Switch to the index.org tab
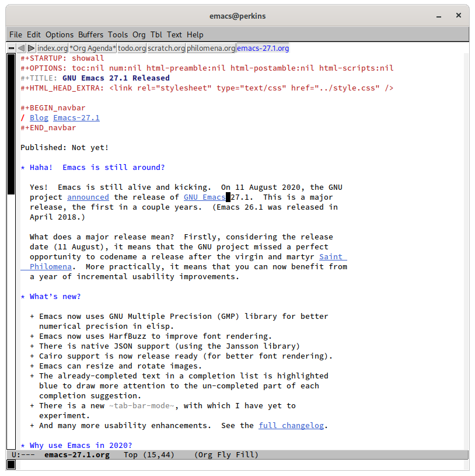 click(53, 48)
